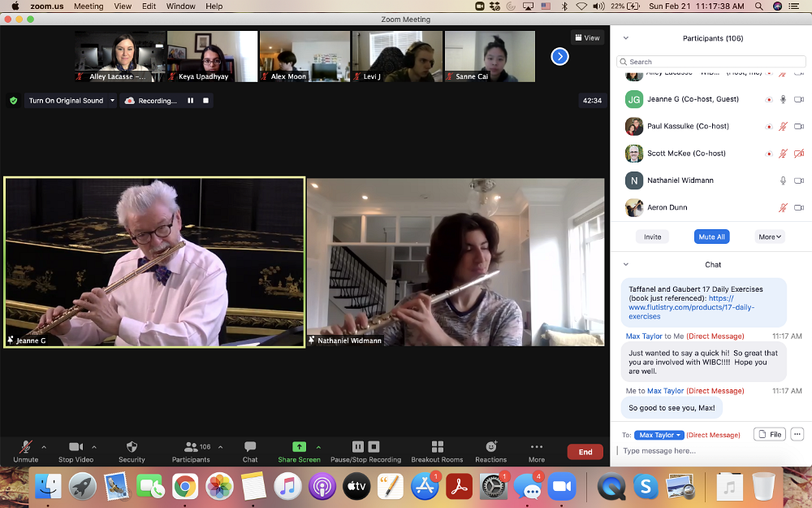Toggle Paul Kassulke's video icon
The width and height of the screenshot is (812, 508).
pyautogui.click(x=799, y=126)
